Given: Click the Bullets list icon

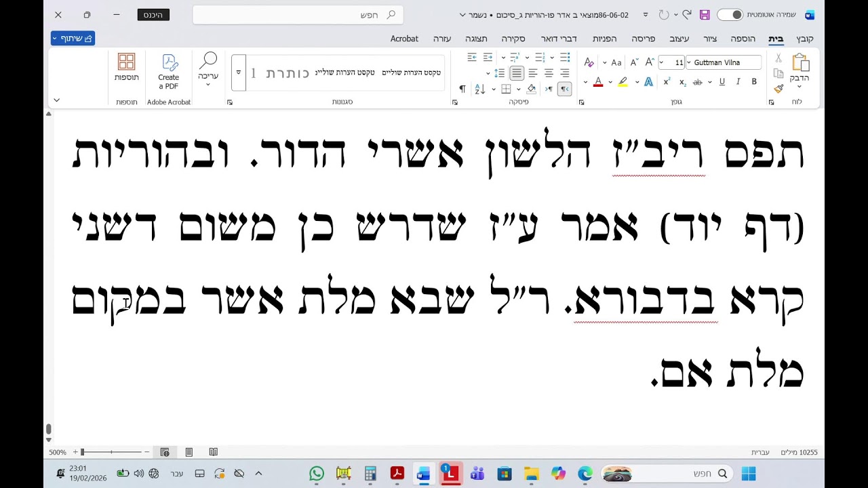Looking at the screenshot, I should coord(566,58).
